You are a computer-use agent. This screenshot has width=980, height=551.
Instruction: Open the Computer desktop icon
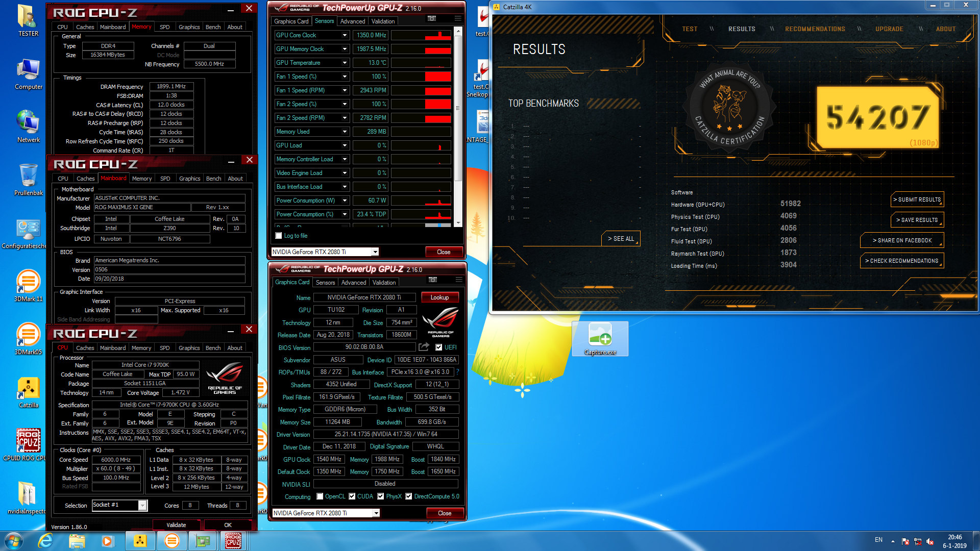28,74
